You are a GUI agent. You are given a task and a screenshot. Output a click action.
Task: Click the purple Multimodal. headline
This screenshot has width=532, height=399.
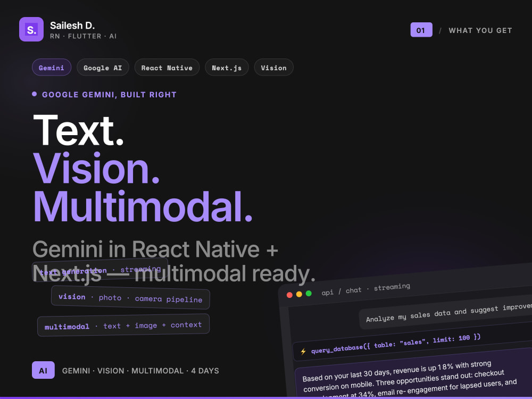click(x=143, y=207)
